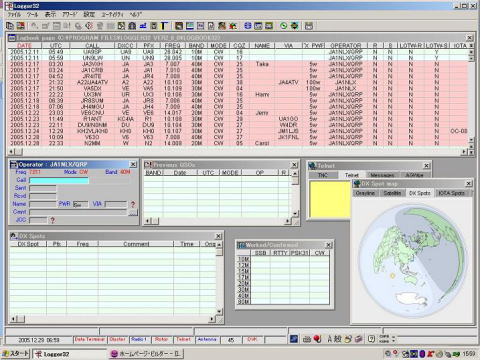Toggle the Rotor status bar indicator
This screenshot has width=480, height=360.
(x=161, y=339)
